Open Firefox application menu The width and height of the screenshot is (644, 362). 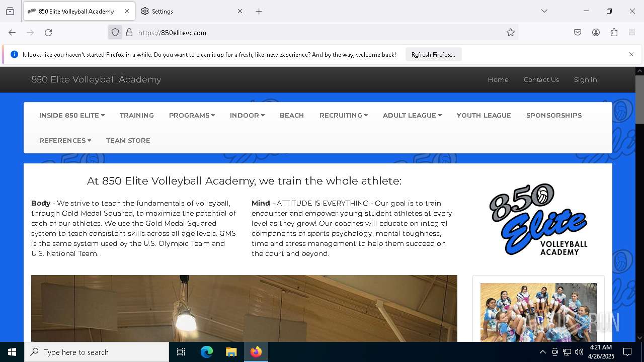click(632, 33)
